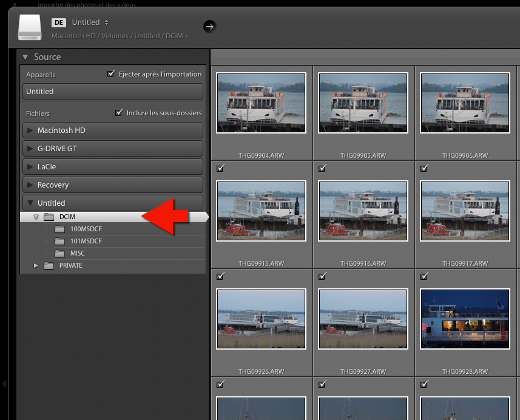
Task: Click the MISC folder icon
Action: tap(59, 254)
